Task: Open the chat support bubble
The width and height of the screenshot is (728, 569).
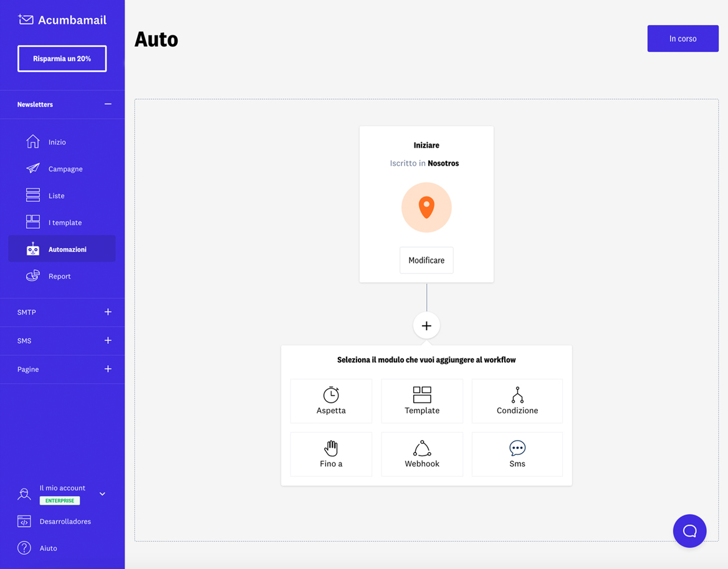Action: click(689, 530)
